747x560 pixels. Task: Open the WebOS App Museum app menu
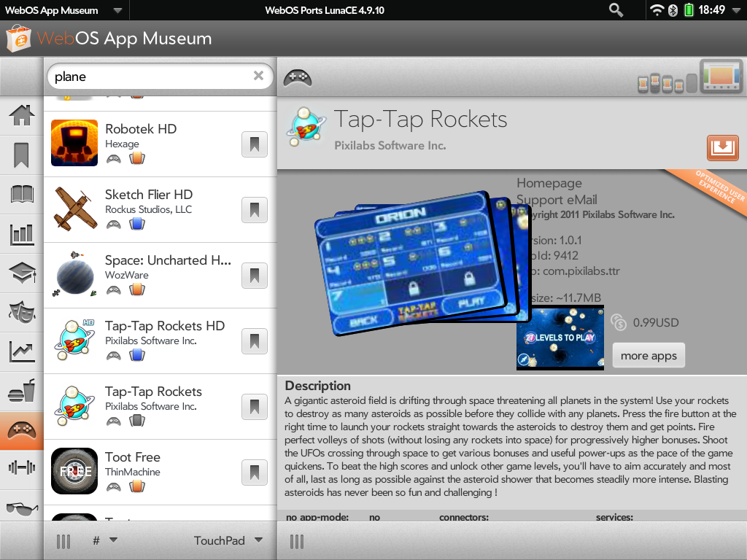(x=64, y=10)
